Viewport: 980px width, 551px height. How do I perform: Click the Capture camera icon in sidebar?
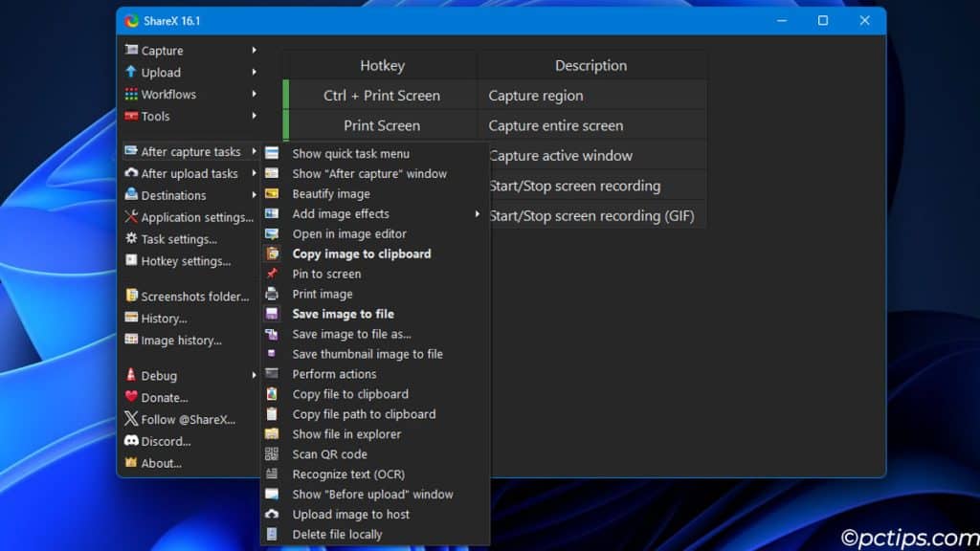[131, 50]
